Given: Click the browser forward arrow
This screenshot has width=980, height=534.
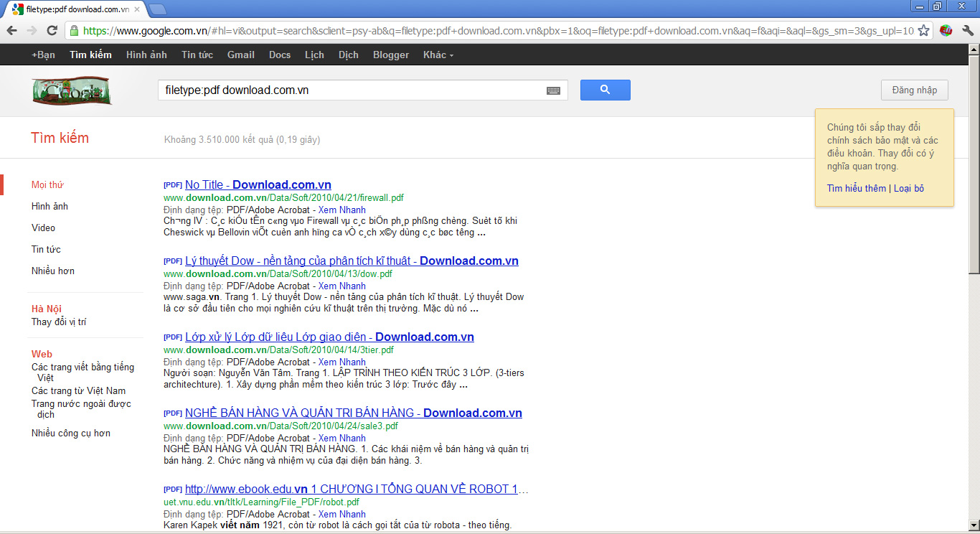Looking at the screenshot, I should [32, 30].
